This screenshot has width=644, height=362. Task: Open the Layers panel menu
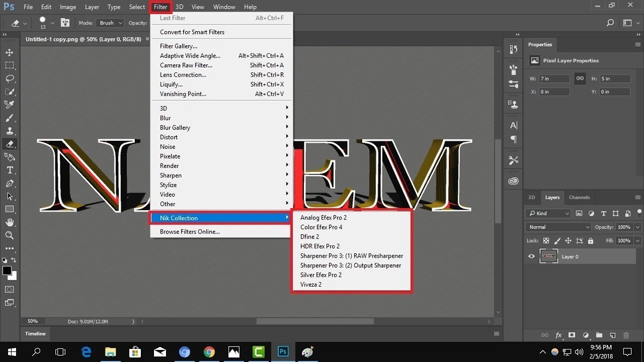pyautogui.click(x=638, y=198)
